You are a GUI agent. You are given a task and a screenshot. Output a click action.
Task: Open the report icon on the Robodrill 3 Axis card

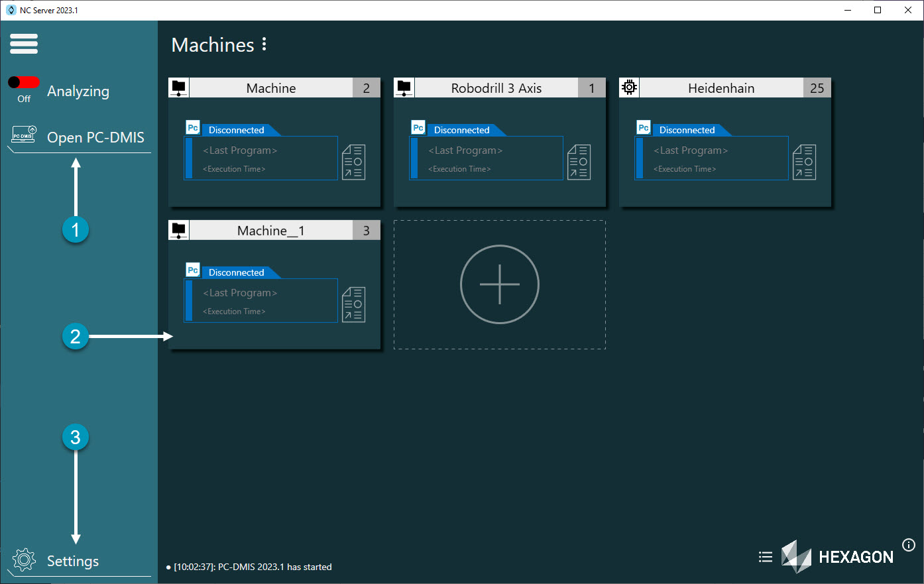tap(579, 161)
